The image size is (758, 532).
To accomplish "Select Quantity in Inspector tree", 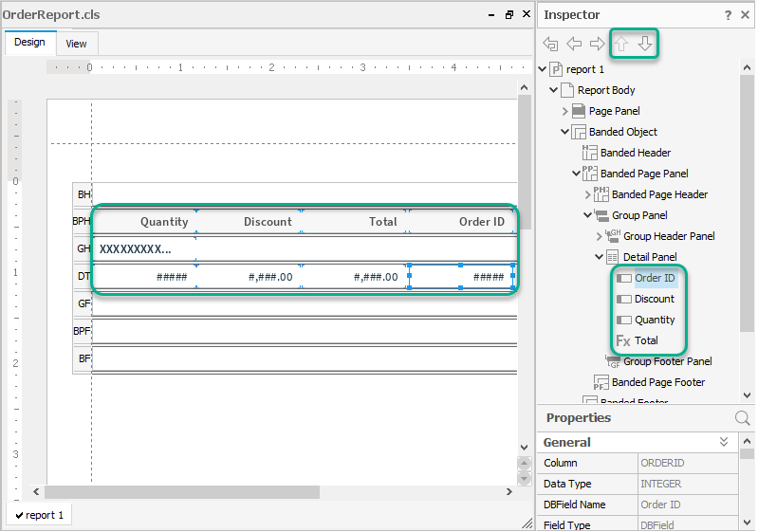I will (x=655, y=320).
